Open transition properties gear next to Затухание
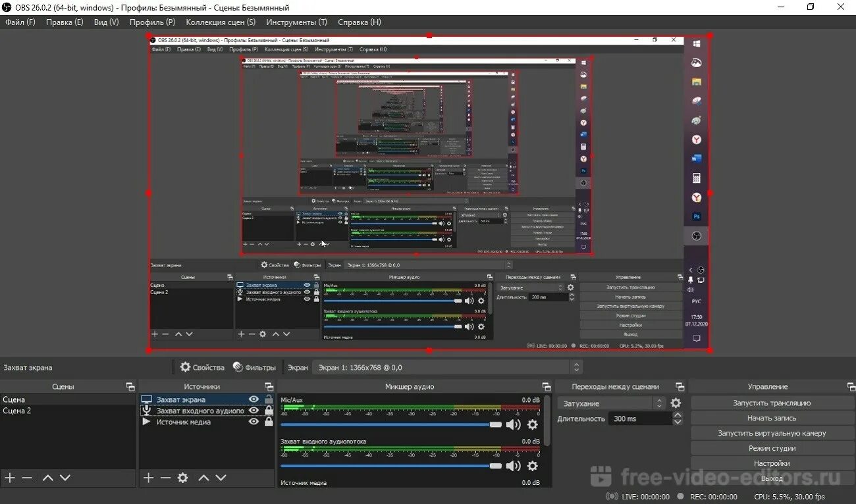 click(x=676, y=403)
